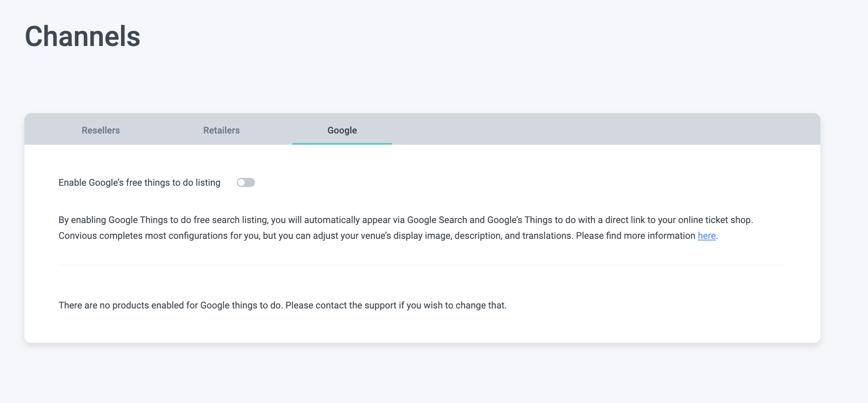Follow the 'here' more information link

[706, 235]
